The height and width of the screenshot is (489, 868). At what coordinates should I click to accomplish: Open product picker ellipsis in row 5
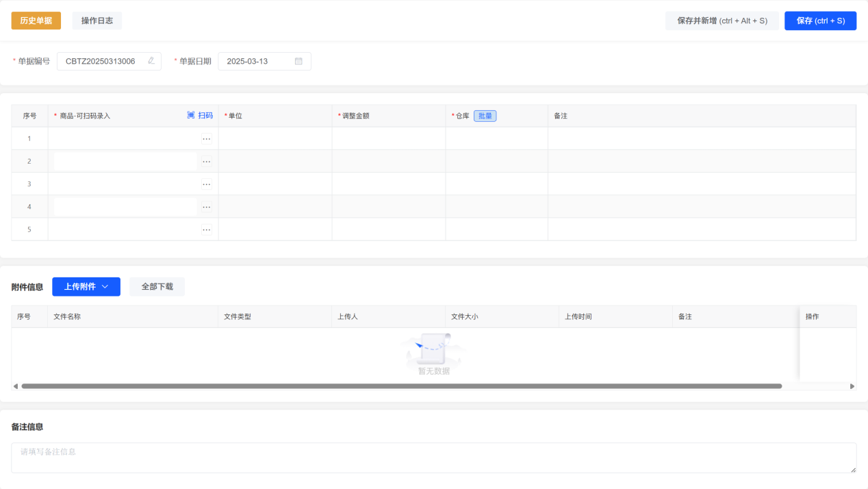point(206,229)
